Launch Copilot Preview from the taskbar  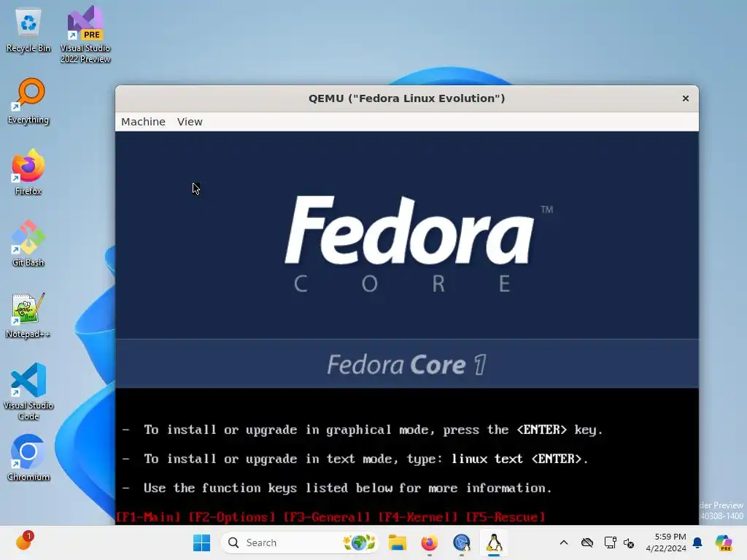[724, 542]
